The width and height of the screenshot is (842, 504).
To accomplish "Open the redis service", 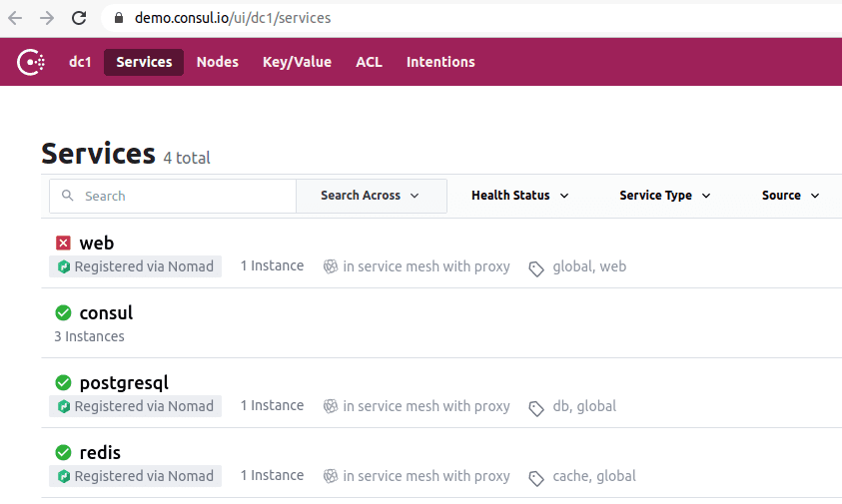I will point(100,452).
